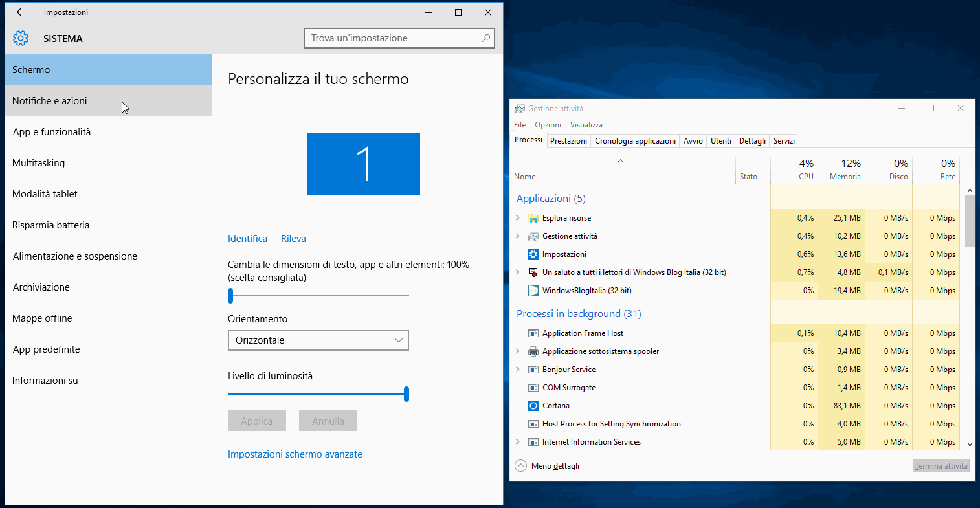Open Risparmia batteria section
This screenshot has width=980, height=508.
[109, 225]
